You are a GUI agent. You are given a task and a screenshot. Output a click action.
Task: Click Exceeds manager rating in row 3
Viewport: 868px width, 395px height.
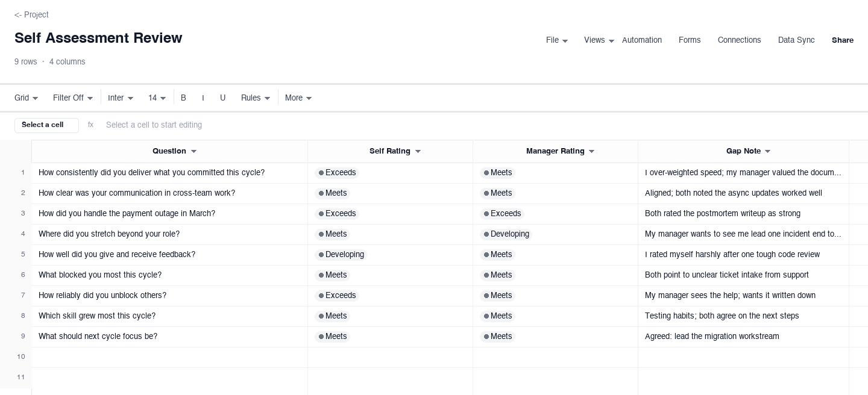click(502, 214)
